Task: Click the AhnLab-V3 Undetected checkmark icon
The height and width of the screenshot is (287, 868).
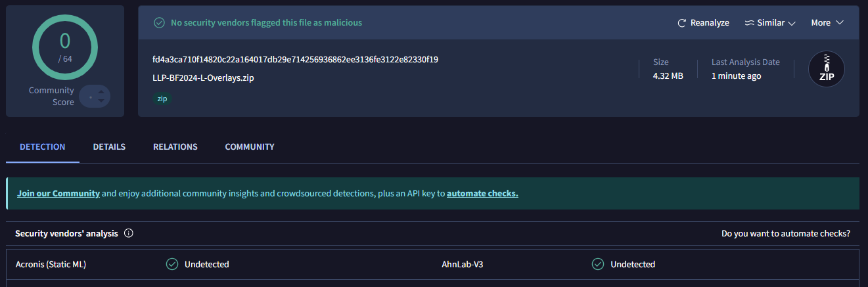Action: [x=598, y=264]
